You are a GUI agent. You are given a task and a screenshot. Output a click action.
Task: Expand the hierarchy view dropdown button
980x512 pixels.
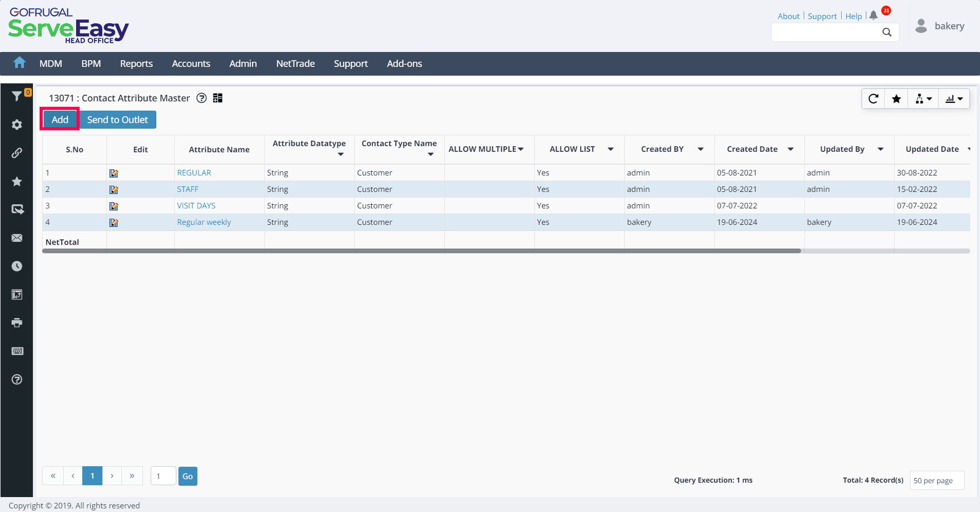923,99
